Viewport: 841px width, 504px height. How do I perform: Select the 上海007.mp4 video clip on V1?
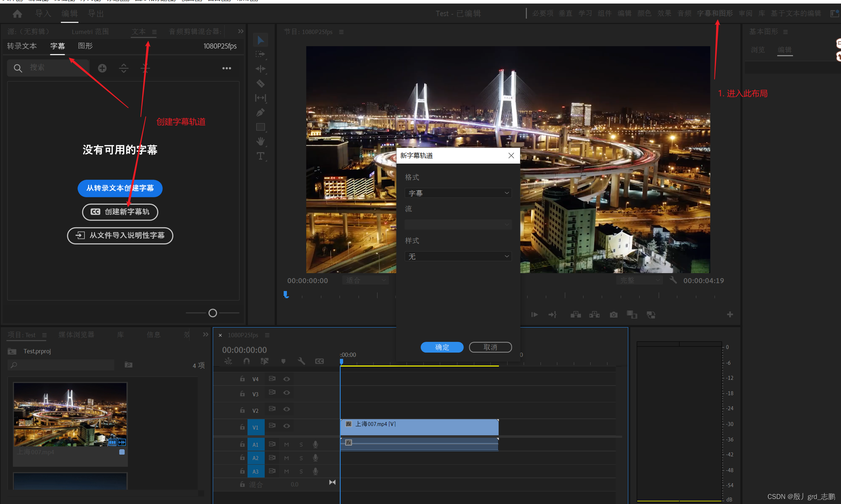click(x=419, y=427)
